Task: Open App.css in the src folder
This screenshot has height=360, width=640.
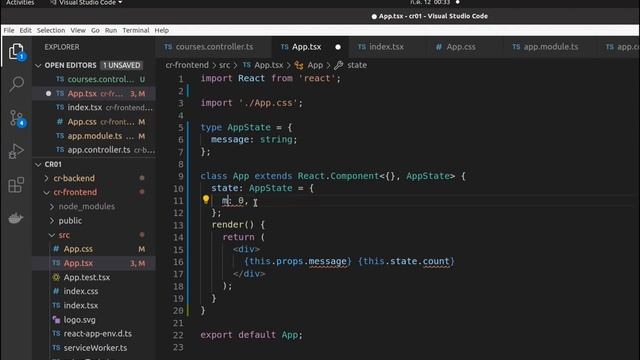Action: pos(94,249)
